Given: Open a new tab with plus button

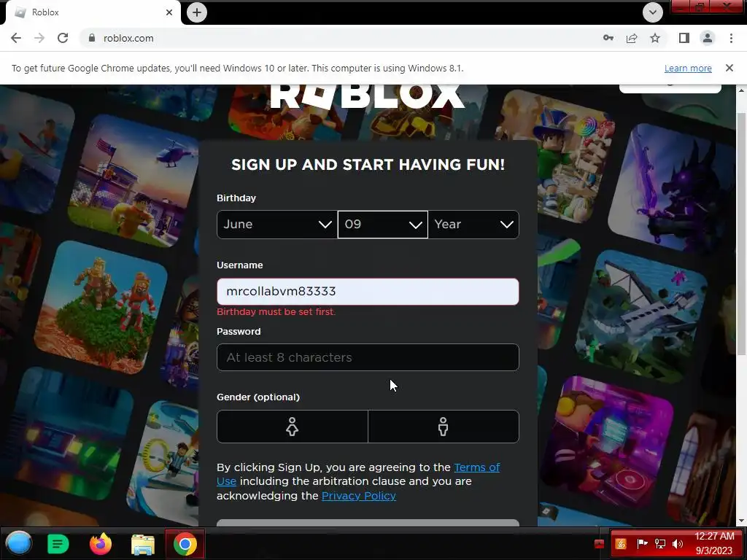Looking at the screenshot, I should (197, 12).
